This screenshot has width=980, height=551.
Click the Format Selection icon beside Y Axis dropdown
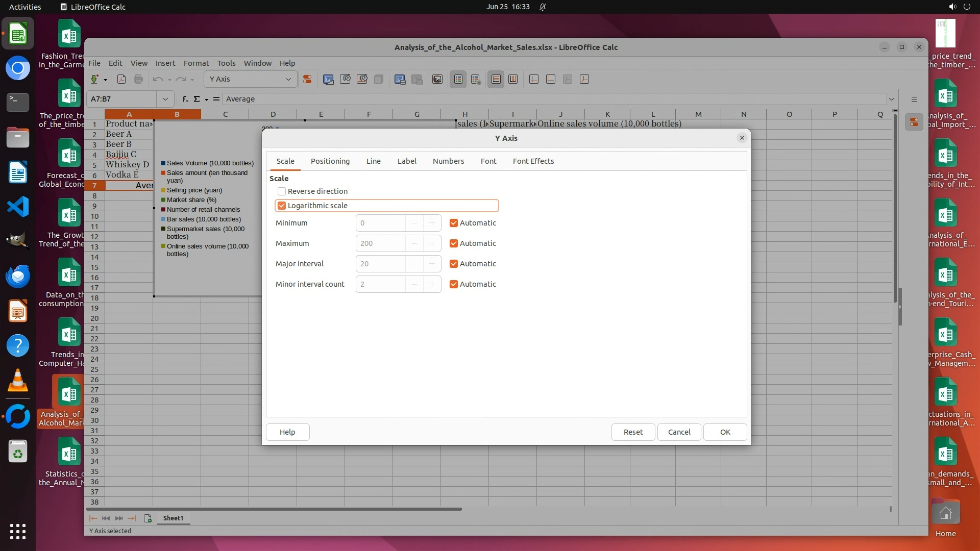tap(307, 79)
